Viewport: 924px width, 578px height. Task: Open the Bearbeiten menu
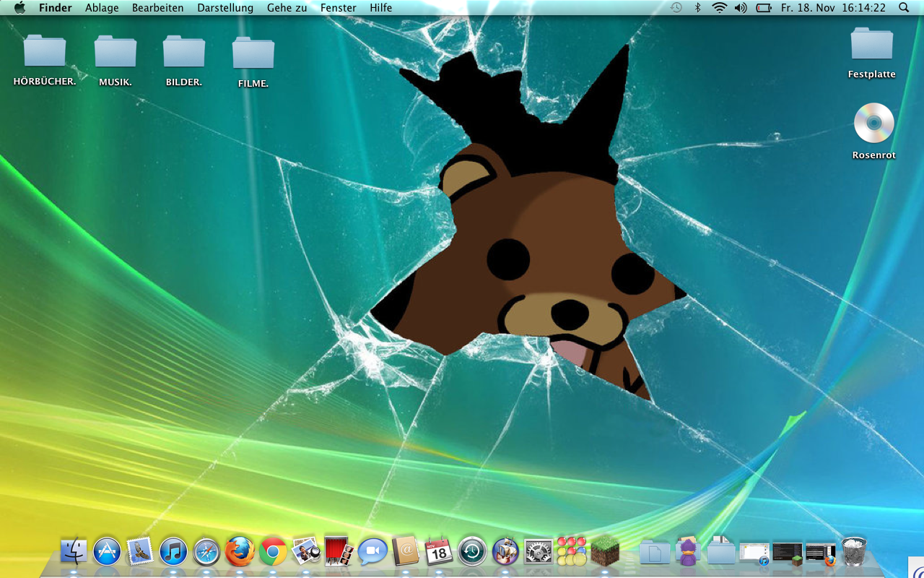[x=158, y=8]
